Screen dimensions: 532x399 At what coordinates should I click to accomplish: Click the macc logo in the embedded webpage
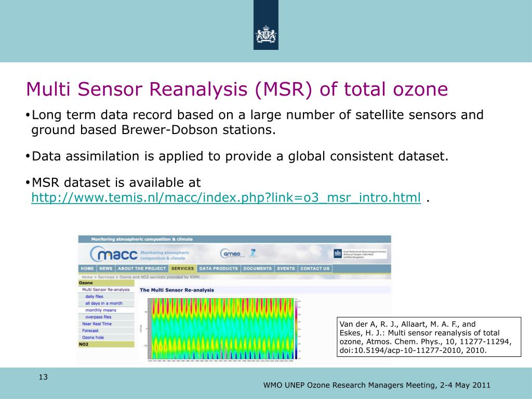click(114, 254)
